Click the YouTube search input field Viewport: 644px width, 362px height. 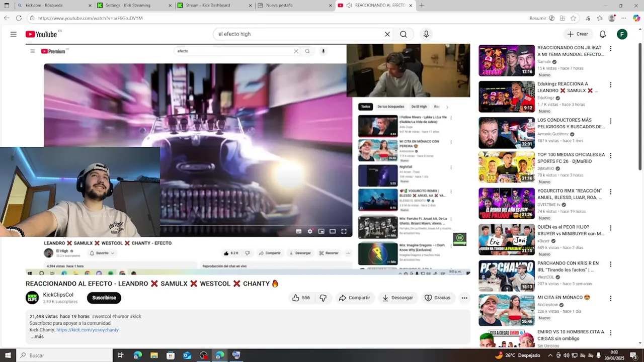[x=299, y=34]
